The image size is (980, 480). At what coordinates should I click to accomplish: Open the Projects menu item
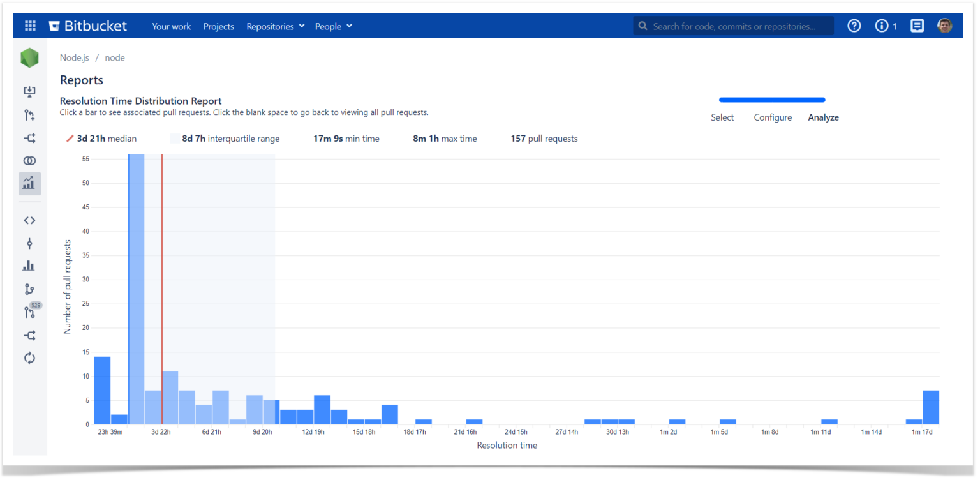(218, 26)
